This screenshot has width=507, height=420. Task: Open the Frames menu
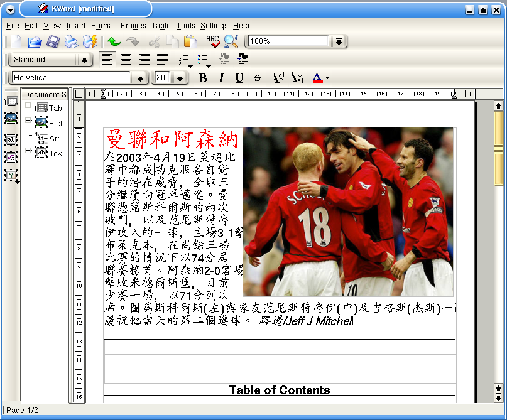pos(133,26)
